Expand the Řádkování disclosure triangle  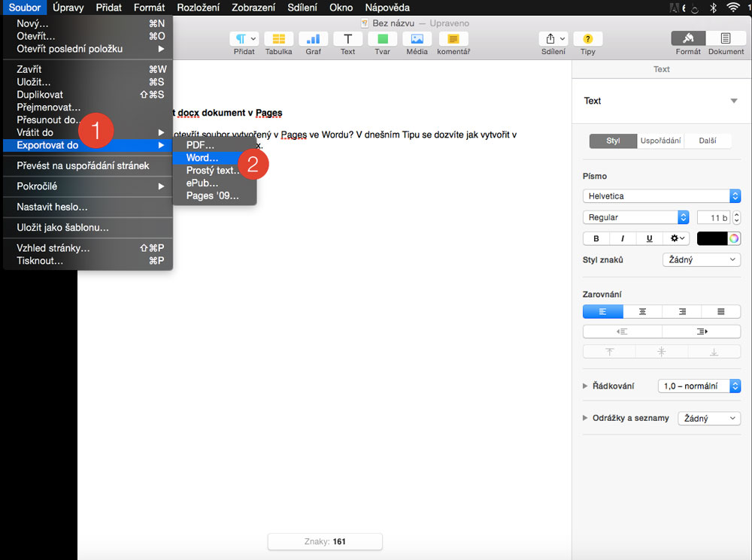pyautogui.click(x=586, y=386)
